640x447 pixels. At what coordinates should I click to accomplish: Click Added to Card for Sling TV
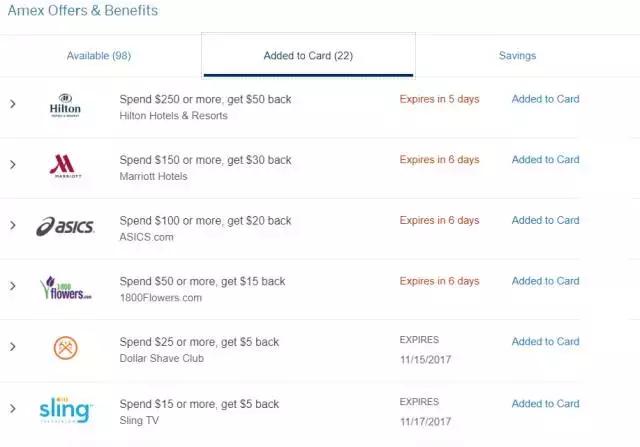(x=545, y=404)
